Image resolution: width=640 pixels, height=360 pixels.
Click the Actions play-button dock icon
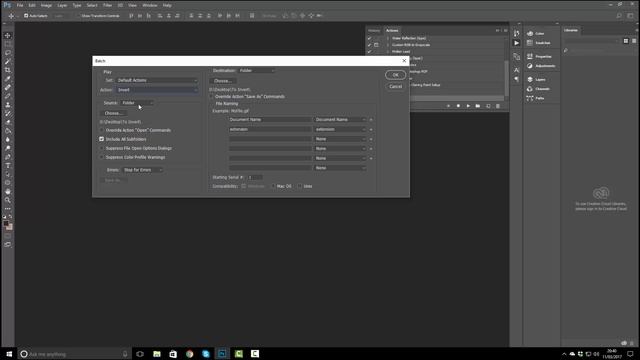pyautogui.click(x=517, y=43)
